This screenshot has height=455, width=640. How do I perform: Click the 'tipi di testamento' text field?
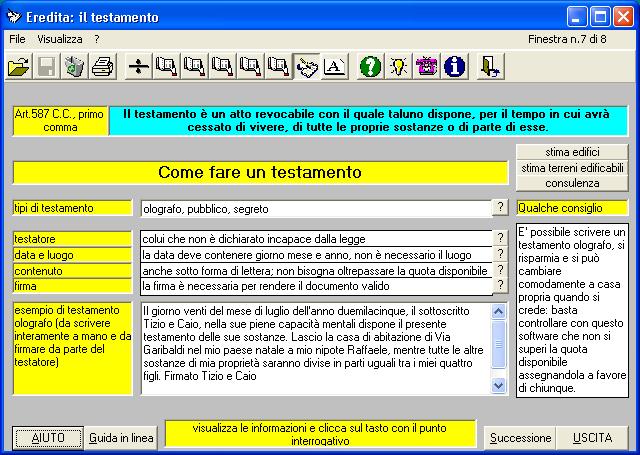pyautogui.click(x=315, y=209)
